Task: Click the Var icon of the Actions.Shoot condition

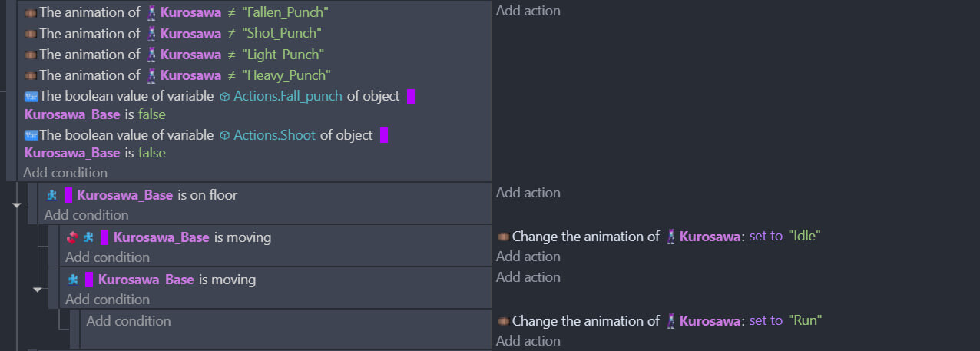Action: 31,135
